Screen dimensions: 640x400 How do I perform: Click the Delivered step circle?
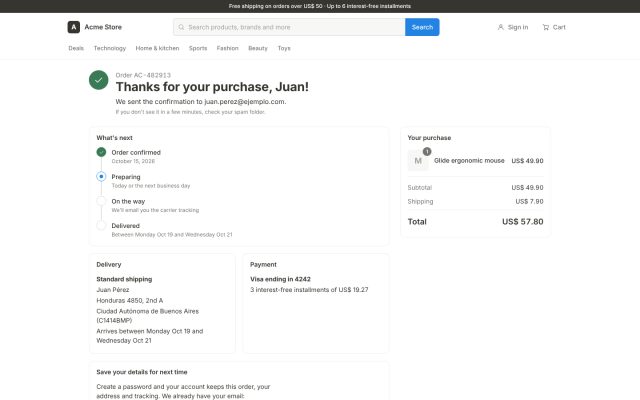tap(101, 226)
